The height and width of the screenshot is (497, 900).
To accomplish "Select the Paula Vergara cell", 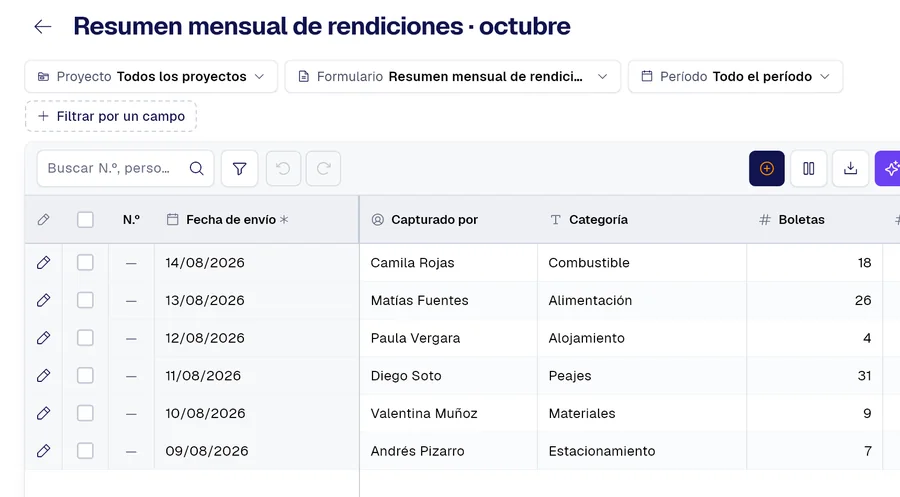I will [x=449, y=338].
